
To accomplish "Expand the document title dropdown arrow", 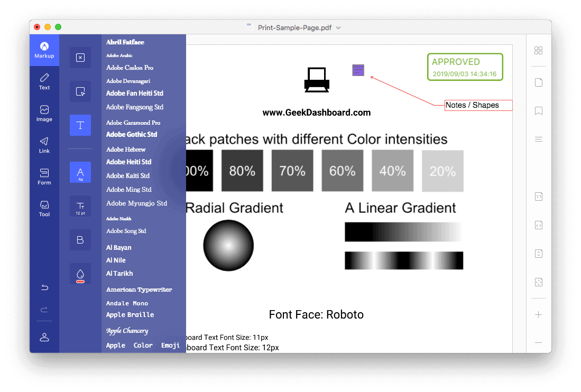I will click(338, 27).
